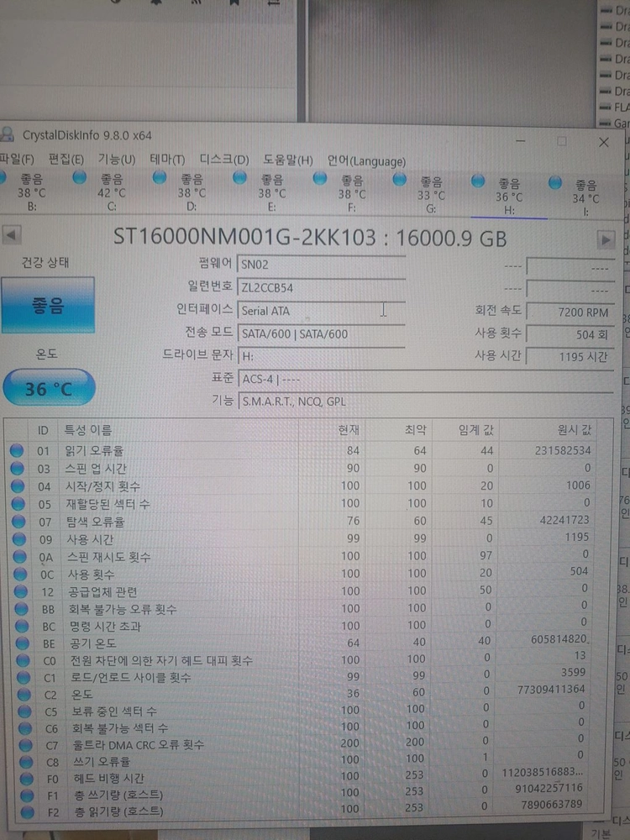
Task: Go to next disk with right arrow
Action: point(606,239)
